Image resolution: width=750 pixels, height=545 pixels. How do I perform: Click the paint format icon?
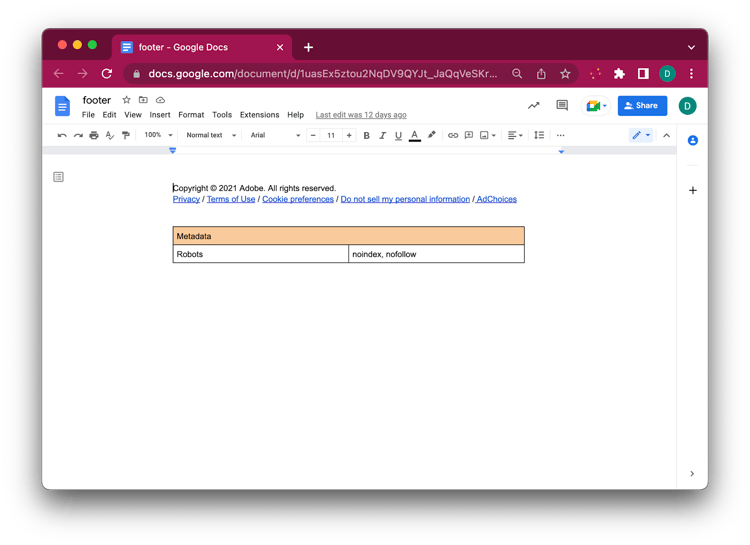[x=126, y=135]
